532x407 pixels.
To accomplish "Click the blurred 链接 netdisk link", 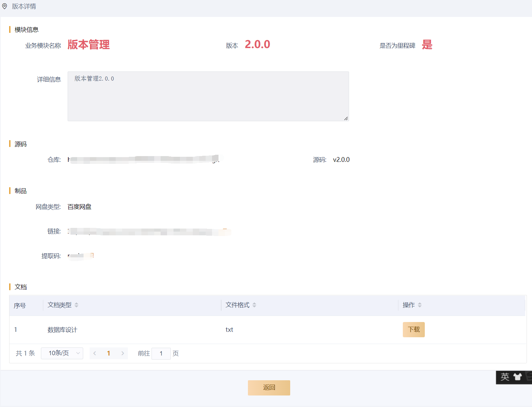I will 149,232.
